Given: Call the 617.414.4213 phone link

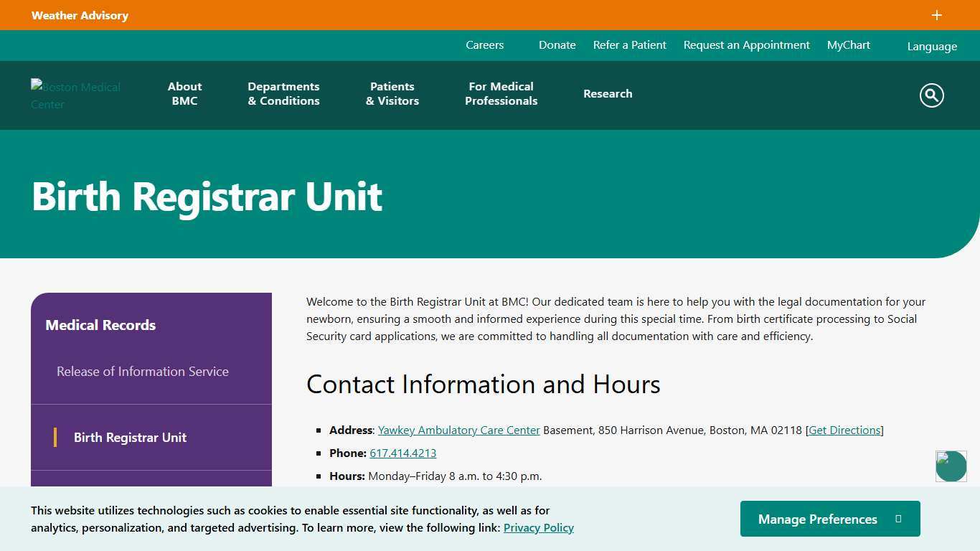Looking at the screenshot, I should pyautogui.click(x=402, y=453).
